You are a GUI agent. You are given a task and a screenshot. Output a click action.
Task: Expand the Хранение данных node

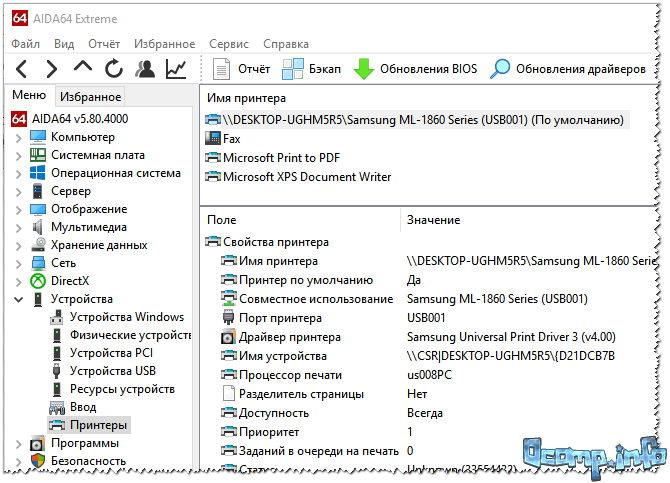click(x=18, y=246)
